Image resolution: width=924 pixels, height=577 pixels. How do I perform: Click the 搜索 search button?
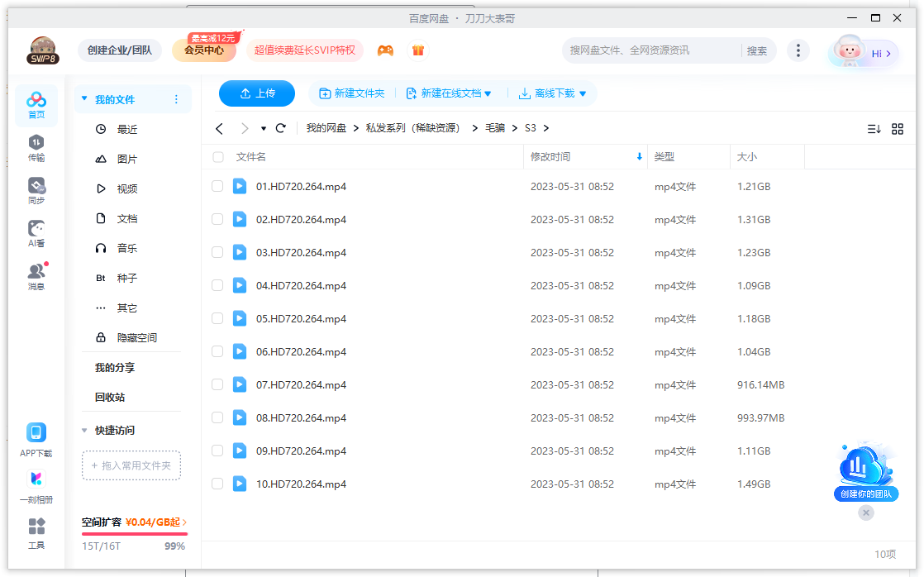757,51
